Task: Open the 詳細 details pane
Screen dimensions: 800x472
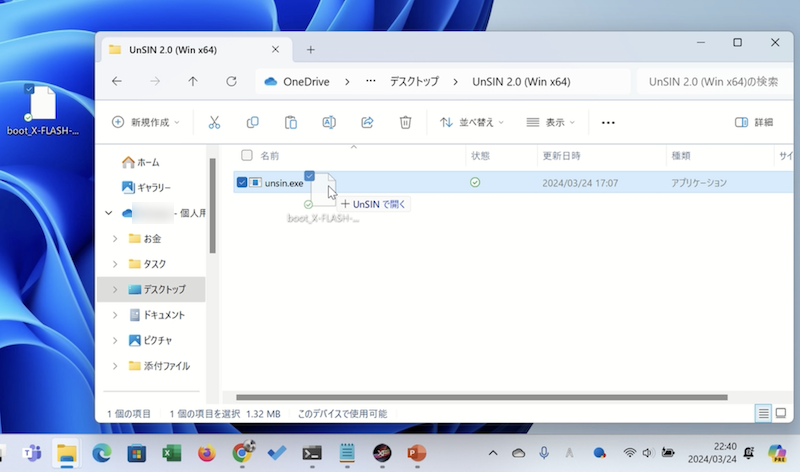Action: [x=754, y=122]
